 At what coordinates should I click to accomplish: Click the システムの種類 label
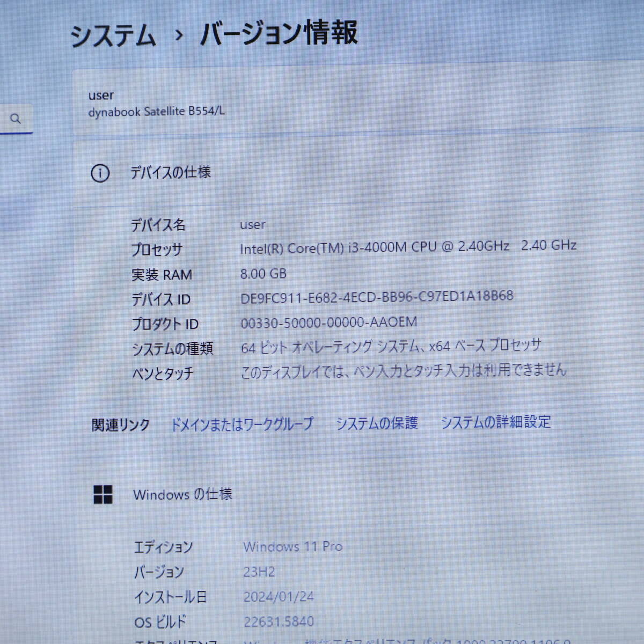click(173, 349)
